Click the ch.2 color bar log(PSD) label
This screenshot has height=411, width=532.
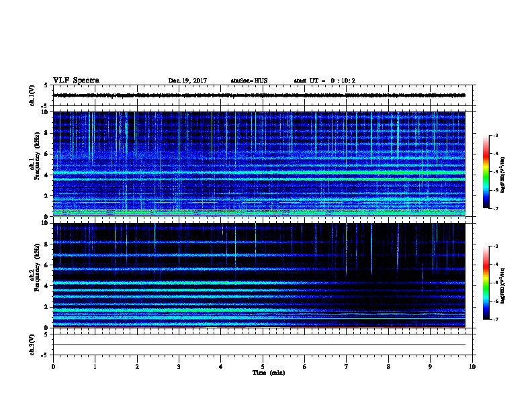502,285
